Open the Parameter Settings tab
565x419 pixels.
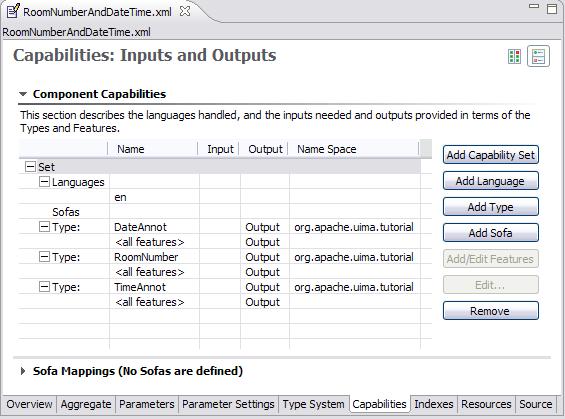(228, 404)
